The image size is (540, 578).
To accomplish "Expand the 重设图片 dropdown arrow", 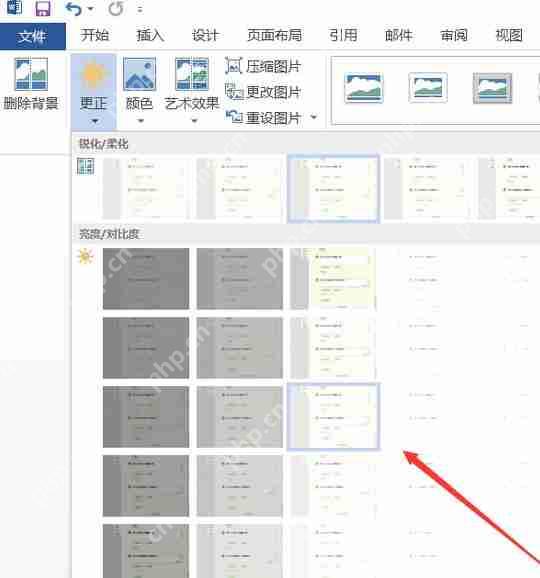I will click(314, 117).
